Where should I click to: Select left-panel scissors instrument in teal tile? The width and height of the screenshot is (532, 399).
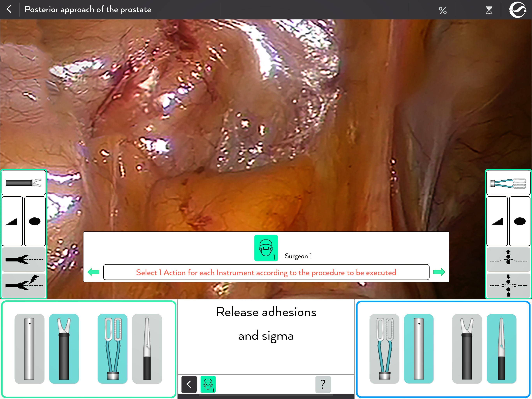[x=64, y=348]
